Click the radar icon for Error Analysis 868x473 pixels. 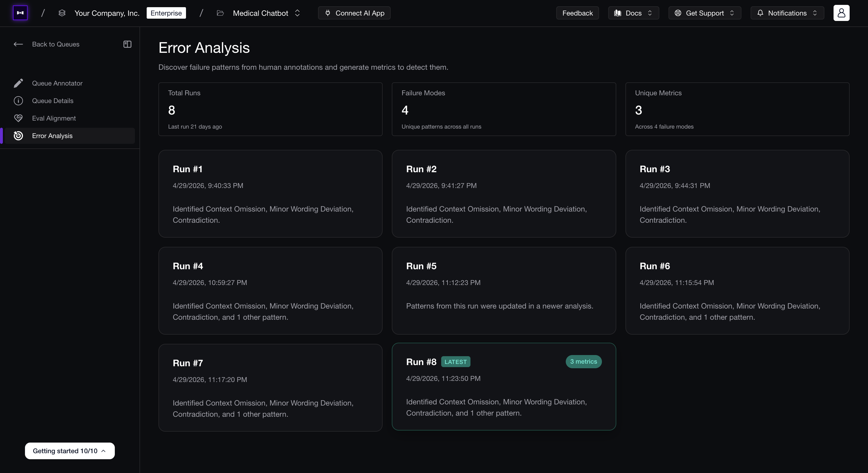pos(18,136)
